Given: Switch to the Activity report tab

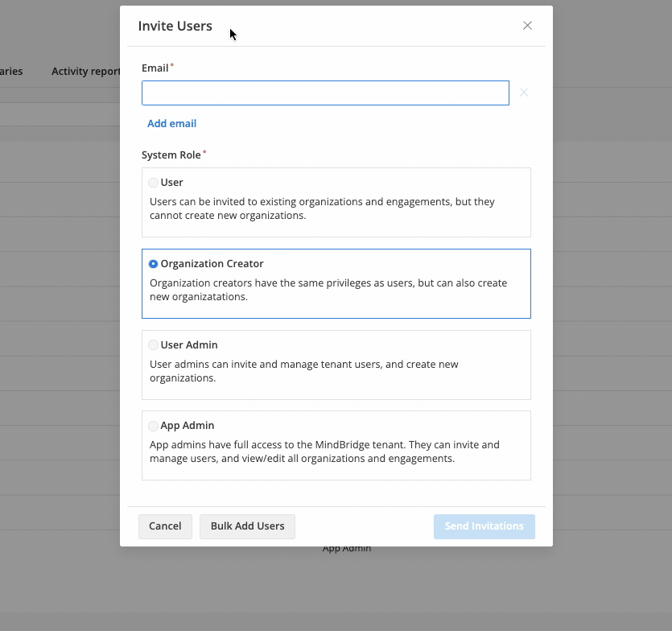Looking at the screenshot, I should (86, 71).
